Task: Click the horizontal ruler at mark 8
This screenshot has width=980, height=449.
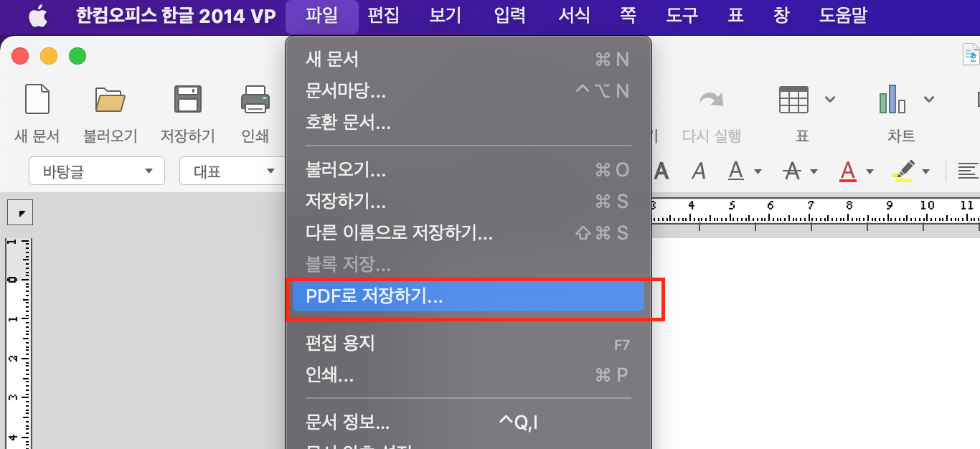Action: [849, 212]
